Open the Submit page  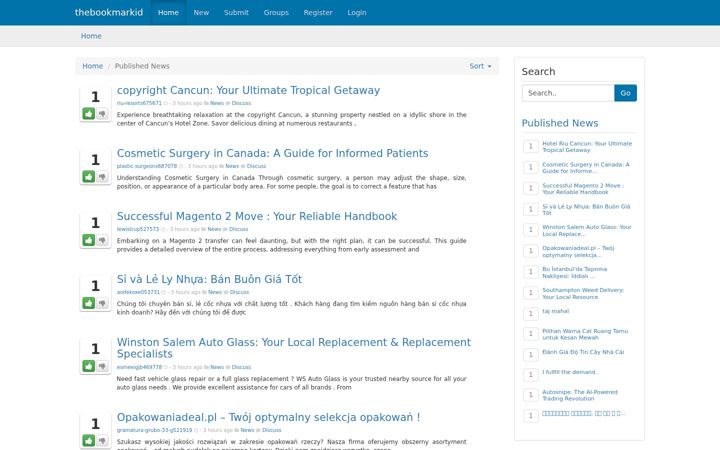click(236, 12)
